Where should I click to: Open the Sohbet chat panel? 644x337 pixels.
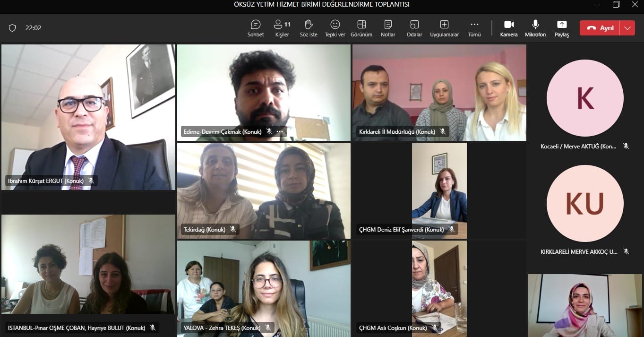(x=256, y=28)
